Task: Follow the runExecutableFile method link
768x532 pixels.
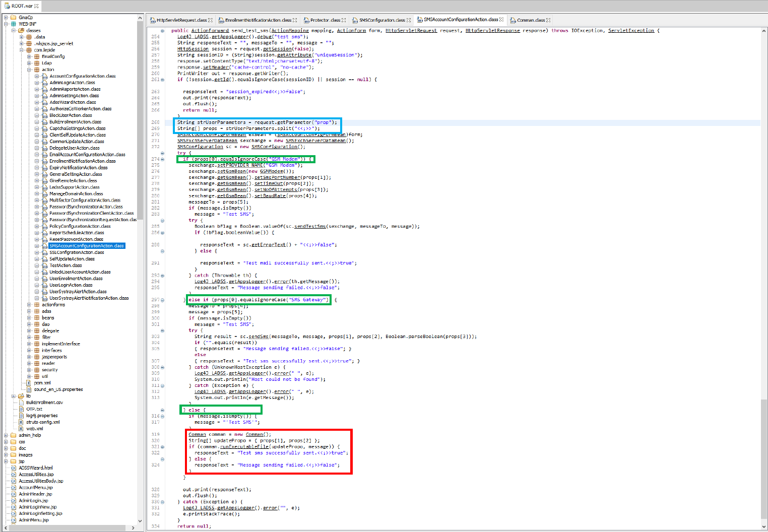Action: coord(244,447)
